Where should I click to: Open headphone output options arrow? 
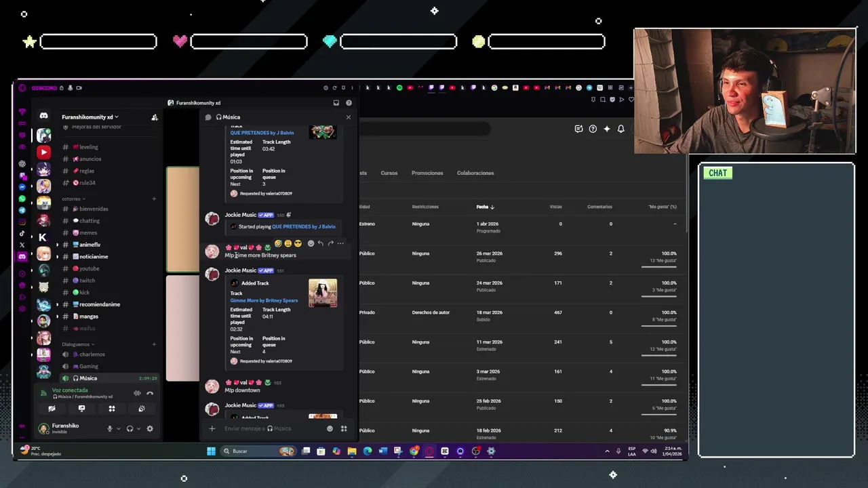(138, 428)
